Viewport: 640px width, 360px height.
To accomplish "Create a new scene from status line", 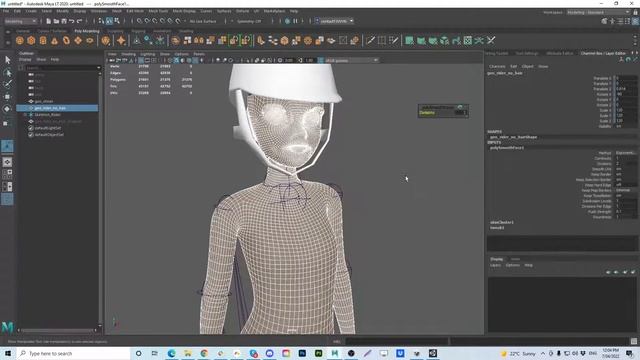I will point(49,21).
